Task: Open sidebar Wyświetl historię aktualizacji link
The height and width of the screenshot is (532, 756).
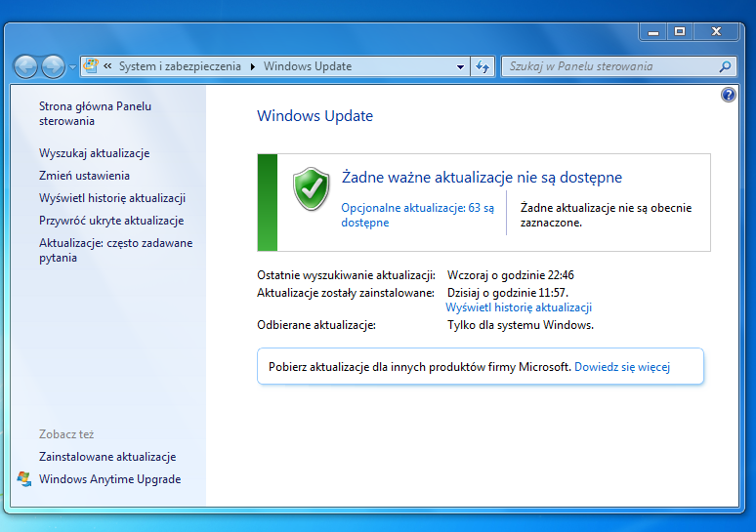Action: click(x=112, y=198)
